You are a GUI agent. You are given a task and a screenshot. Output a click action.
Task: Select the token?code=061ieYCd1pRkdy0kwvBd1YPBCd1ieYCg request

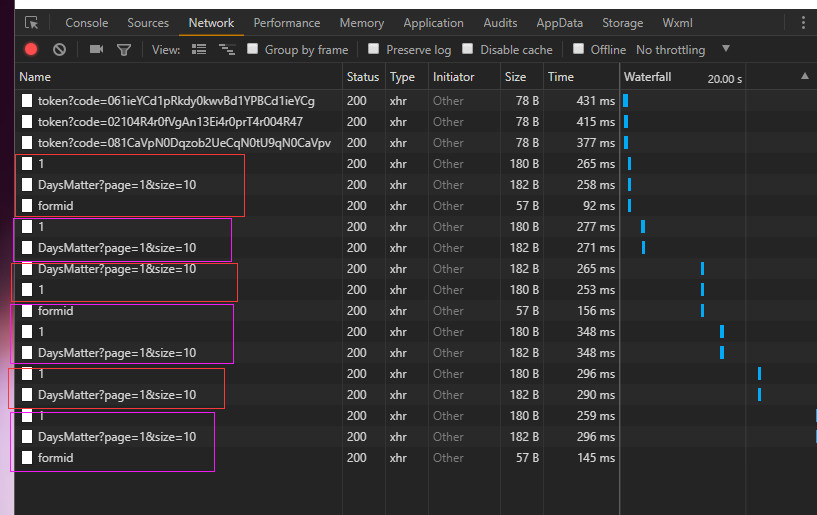[176, 101]
